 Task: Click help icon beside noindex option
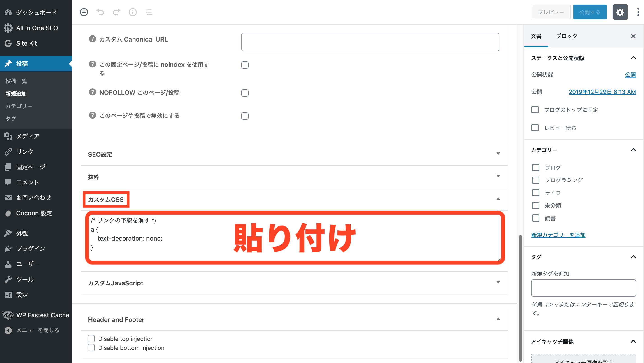(93, 64)
